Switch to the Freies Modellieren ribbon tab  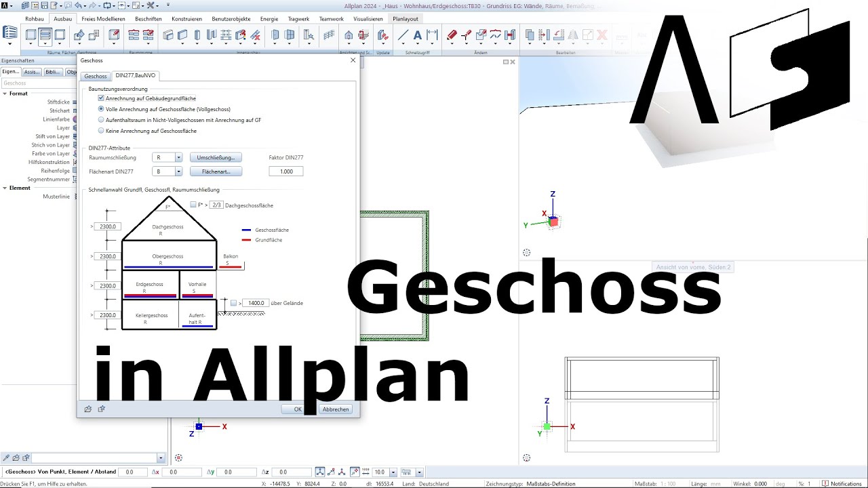coord(103,19)
